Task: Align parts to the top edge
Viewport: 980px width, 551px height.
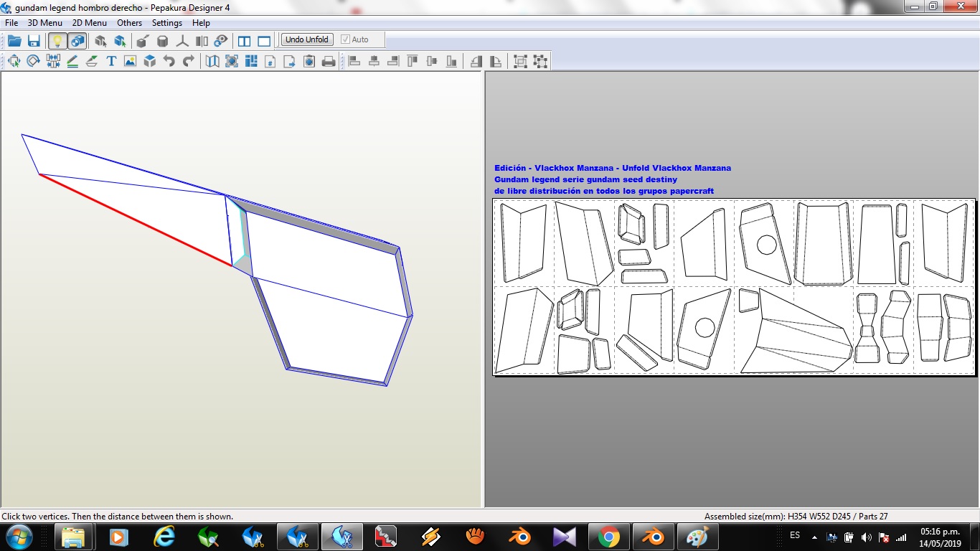Action: [x=413, y=62]
